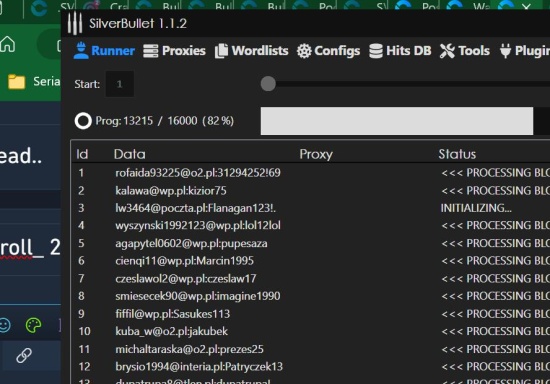Select the runner row with Id 1
The image size is (550, 384).
click(311, 173)
